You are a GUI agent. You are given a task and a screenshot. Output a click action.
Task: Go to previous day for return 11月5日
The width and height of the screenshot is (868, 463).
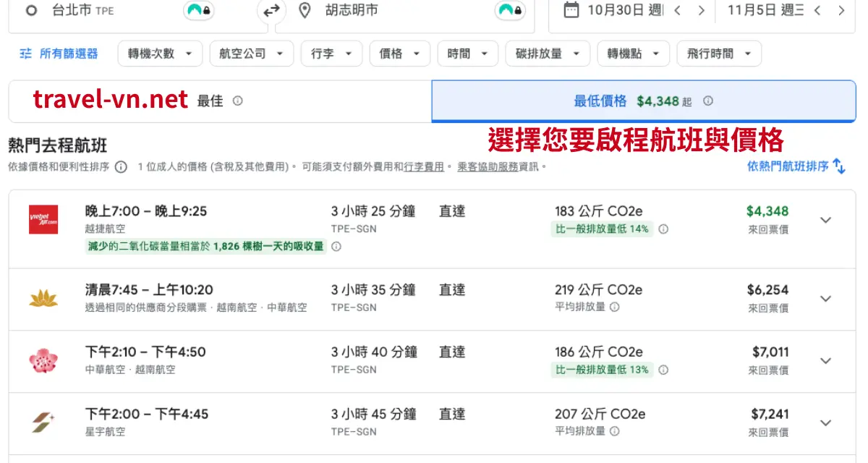click(817, 10)
